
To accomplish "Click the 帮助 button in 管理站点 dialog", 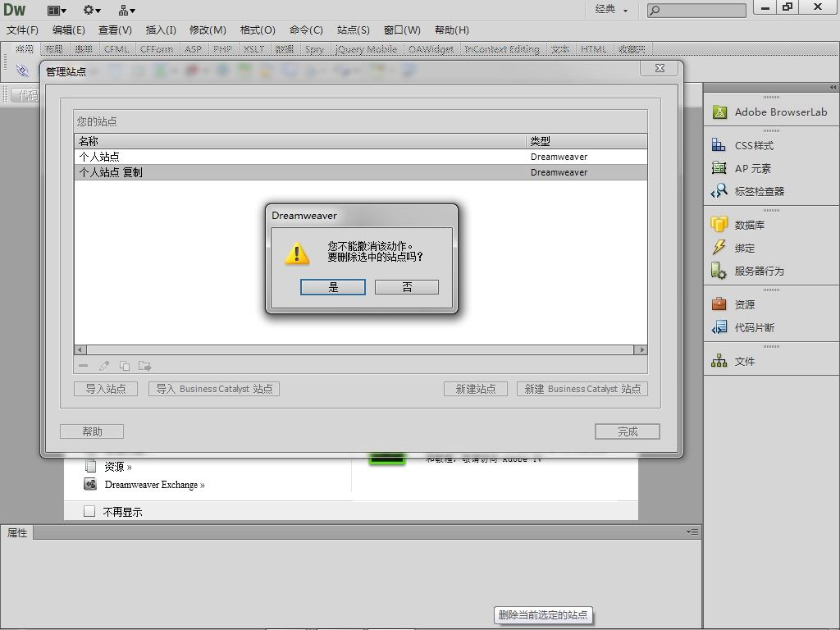I will [x=92, y=431].
